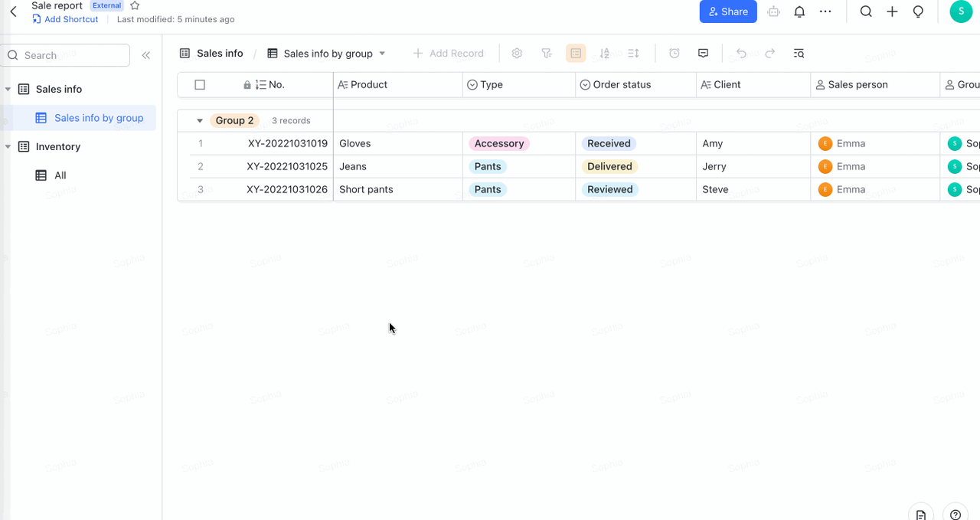Click the robot automation icon
This screenshot has height=520, width=980.
[774, 11]
